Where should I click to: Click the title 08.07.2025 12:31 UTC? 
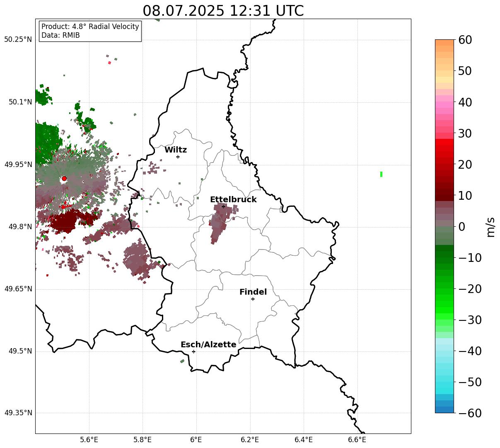point(223,11)
